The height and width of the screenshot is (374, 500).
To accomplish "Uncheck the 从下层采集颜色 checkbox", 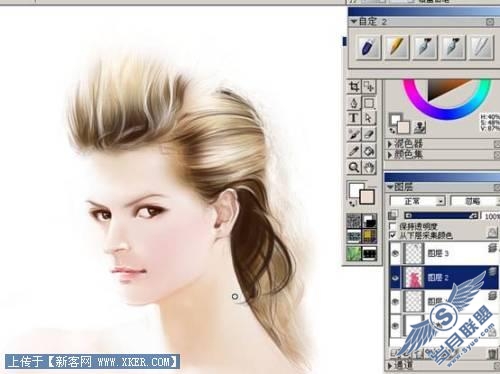I will tap(393, 235).
